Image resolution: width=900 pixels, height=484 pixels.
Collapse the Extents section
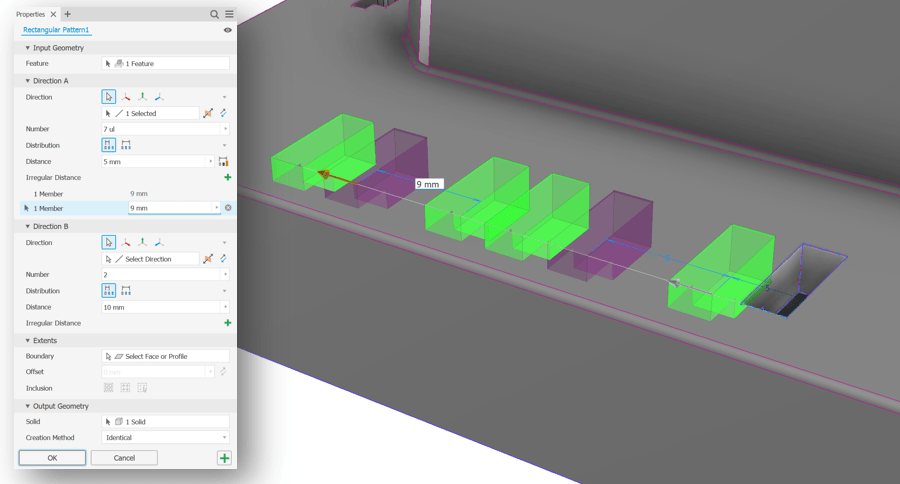coord(28,341)
